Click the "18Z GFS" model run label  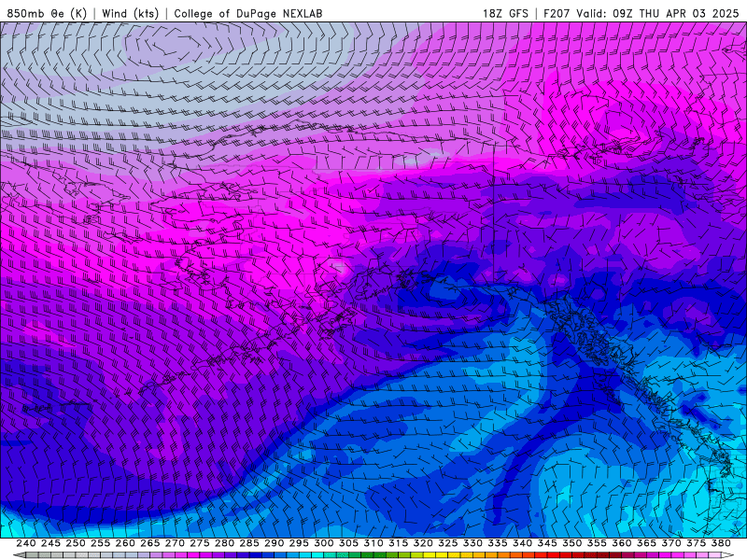pyautogui.click(x=505, y=13)
